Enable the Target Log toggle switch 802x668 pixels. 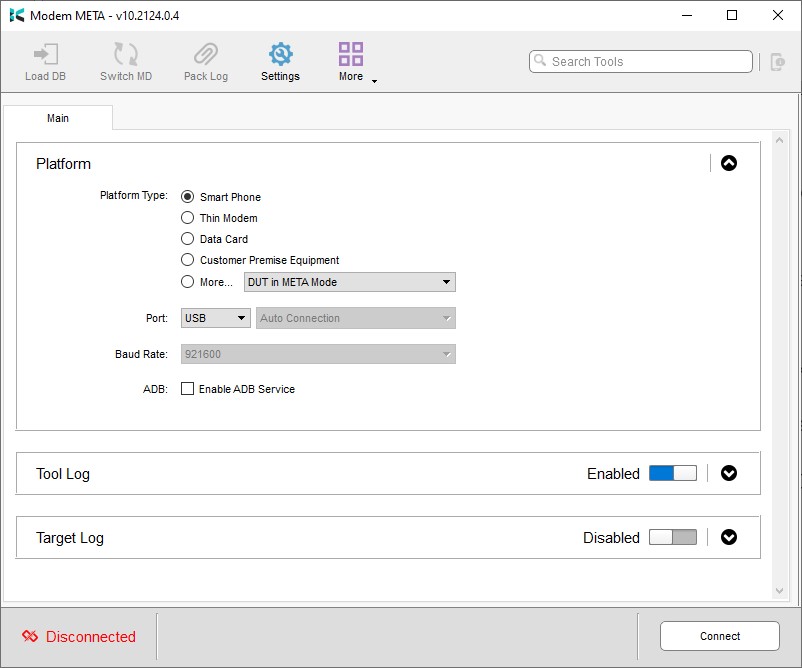click(x=672, y=538)
